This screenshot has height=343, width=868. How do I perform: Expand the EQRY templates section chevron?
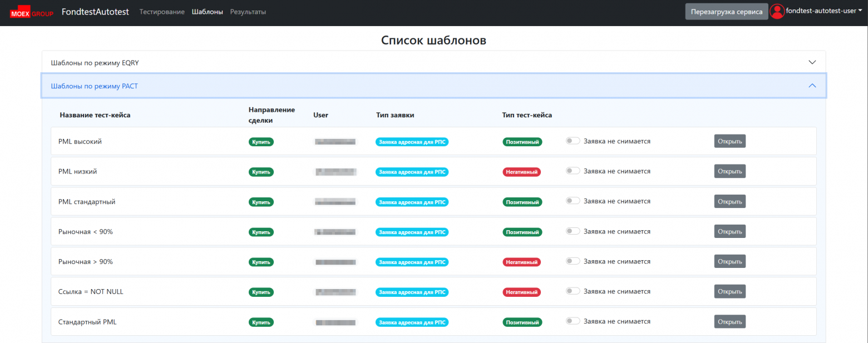812,62
